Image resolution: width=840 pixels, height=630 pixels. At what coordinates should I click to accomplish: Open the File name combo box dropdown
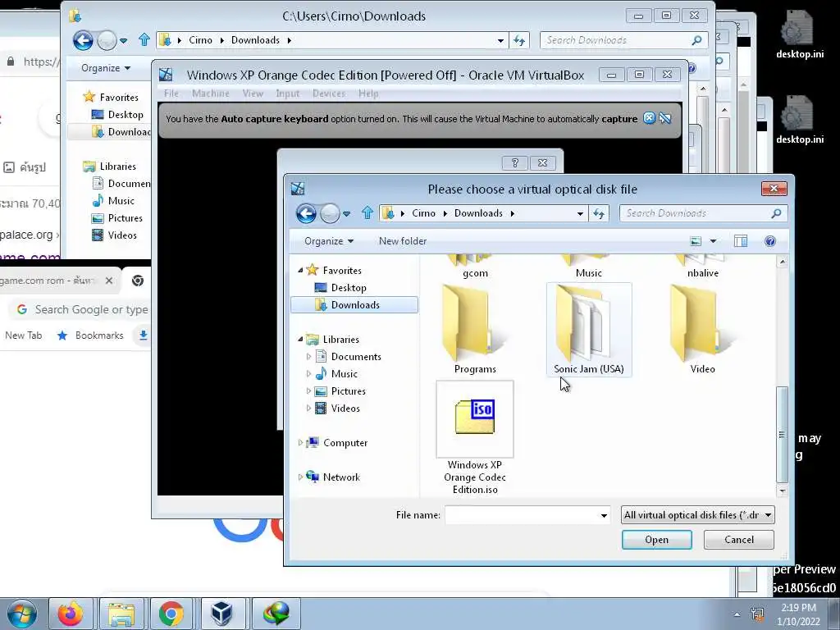604,515
